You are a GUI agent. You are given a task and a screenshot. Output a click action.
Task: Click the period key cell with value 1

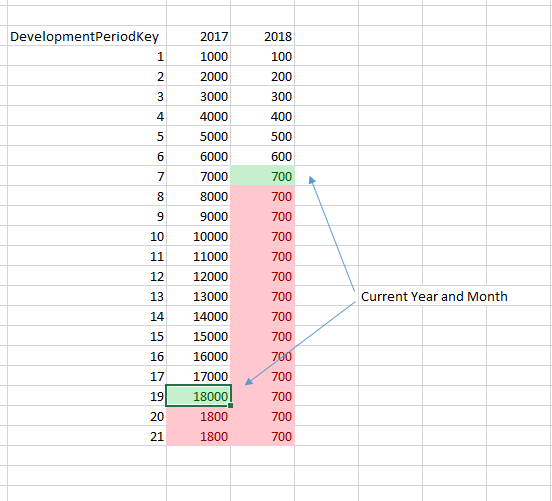pyautogui.click(x=87, y=56)
